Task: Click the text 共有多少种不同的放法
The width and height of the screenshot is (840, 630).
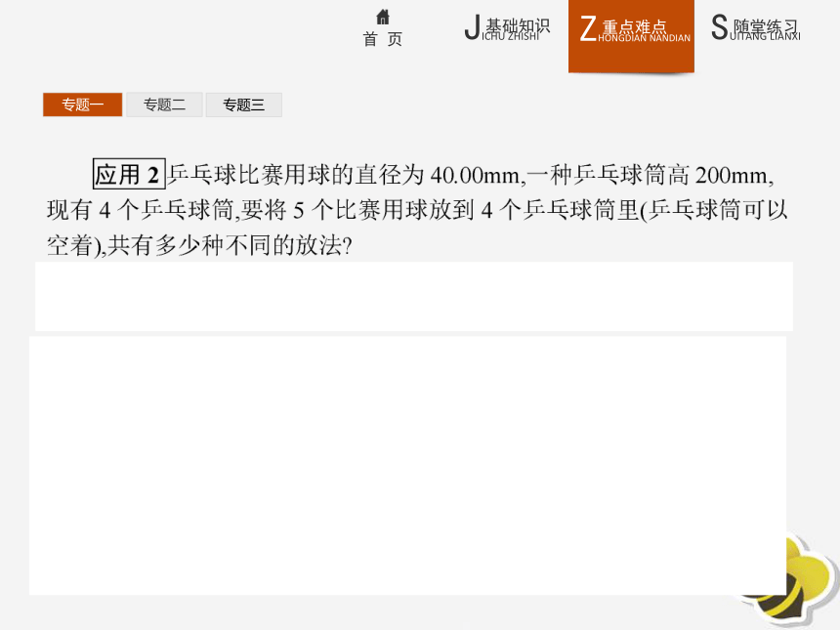Action: tap(225, 246)
